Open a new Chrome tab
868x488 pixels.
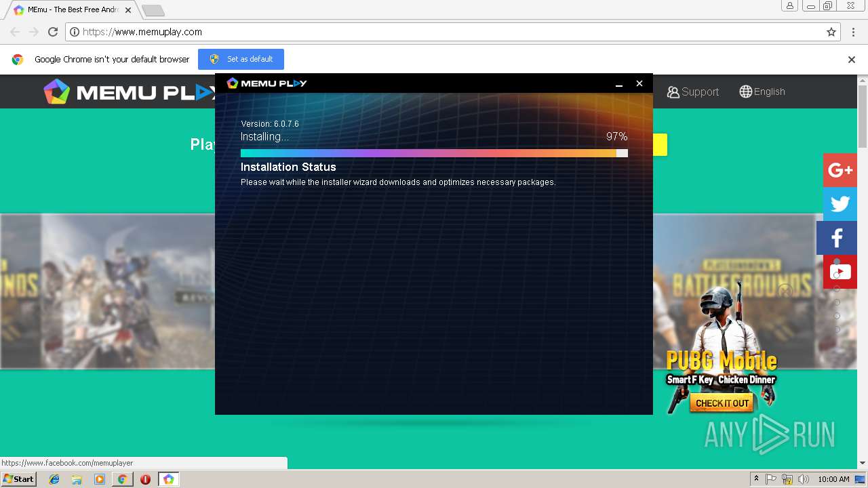point(153,10)
